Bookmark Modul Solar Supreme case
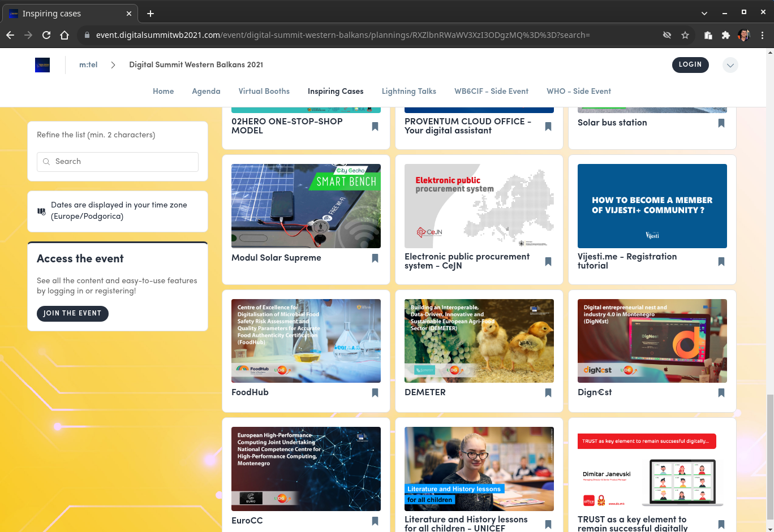 (x=375, y=258)
